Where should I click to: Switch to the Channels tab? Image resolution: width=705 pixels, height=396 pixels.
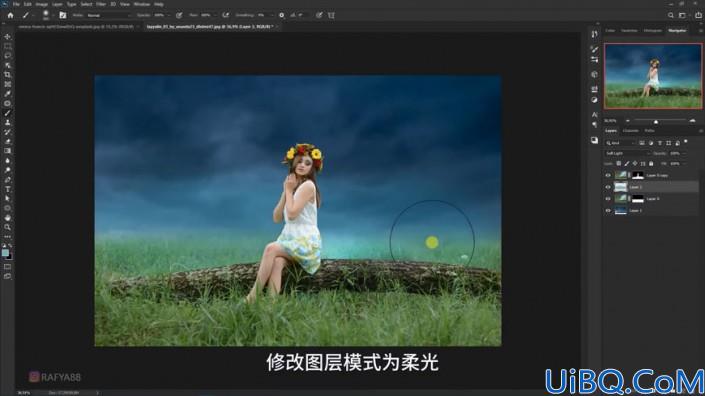[x=630, y=131]
